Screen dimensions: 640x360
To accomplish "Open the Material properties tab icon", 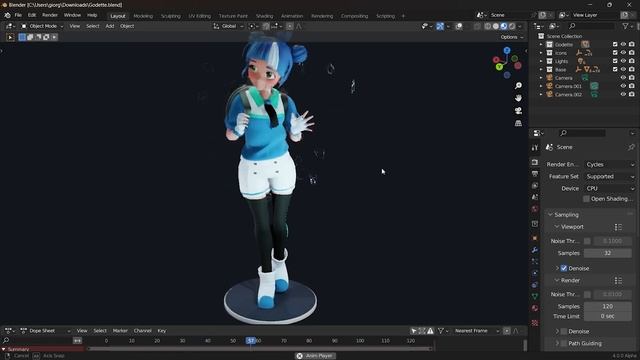I will click(535, 308).
